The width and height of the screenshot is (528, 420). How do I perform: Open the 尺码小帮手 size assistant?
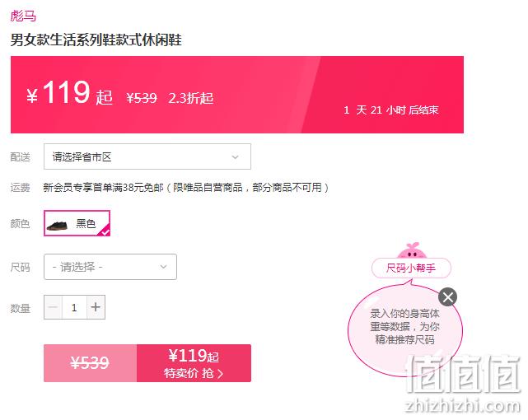click(x=411, y=268)
